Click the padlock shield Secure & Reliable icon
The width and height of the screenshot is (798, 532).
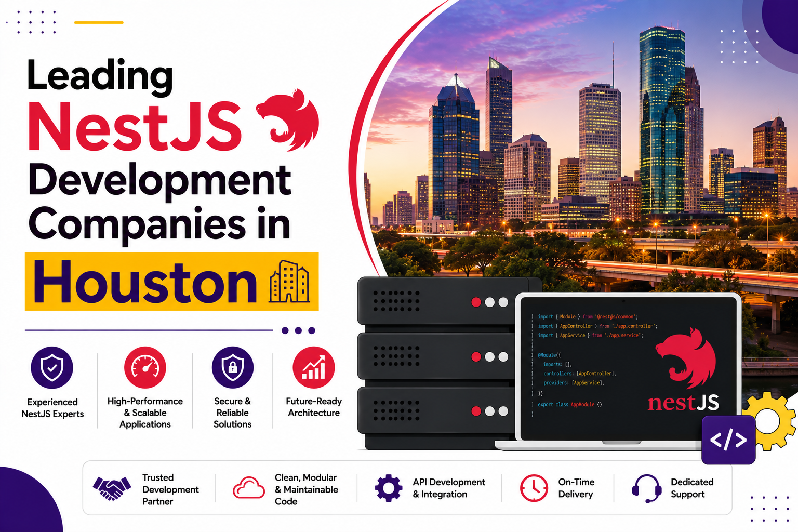point(233,367)
